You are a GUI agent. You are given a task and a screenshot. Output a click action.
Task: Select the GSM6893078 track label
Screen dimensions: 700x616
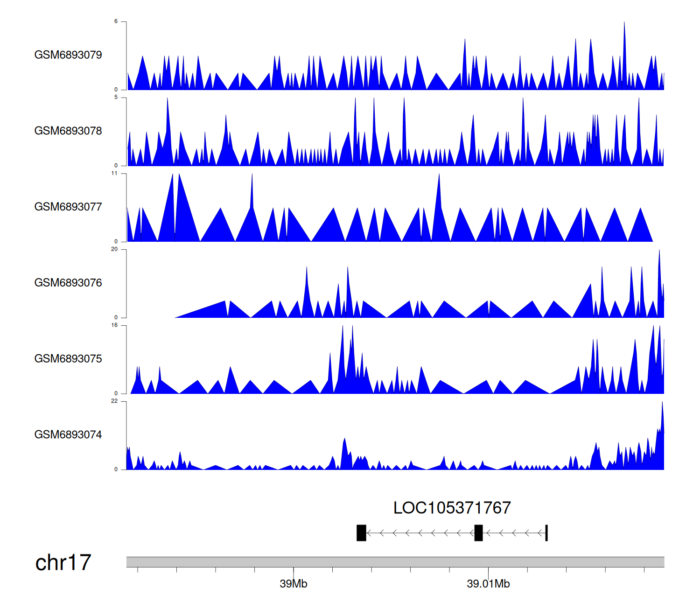tap(68, 131)
